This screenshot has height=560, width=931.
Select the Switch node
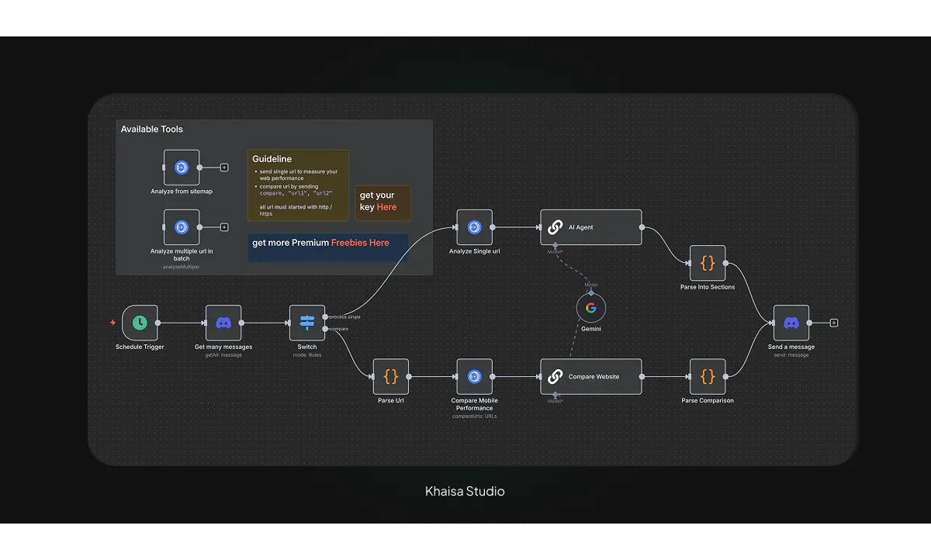tap(307, 323)
